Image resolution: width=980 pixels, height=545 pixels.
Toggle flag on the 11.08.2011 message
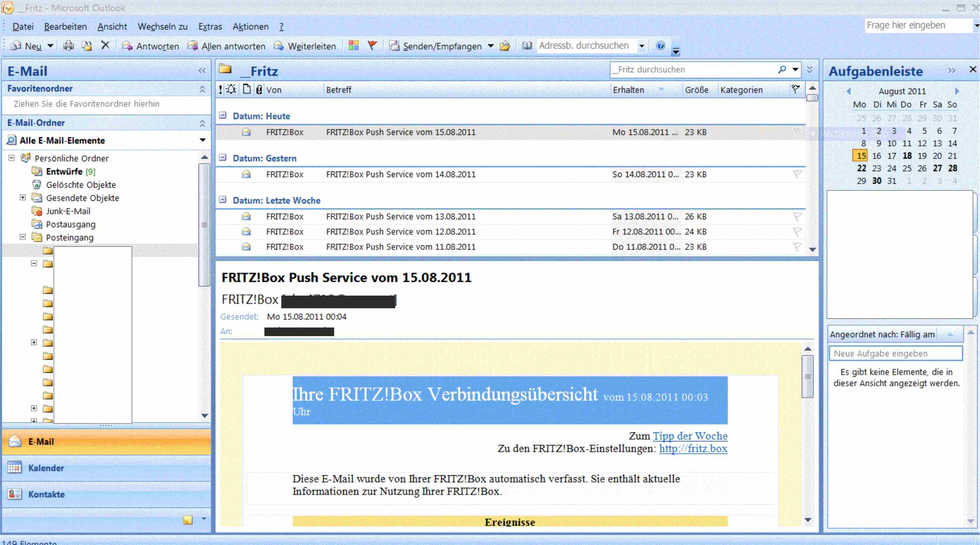(797, 247)
